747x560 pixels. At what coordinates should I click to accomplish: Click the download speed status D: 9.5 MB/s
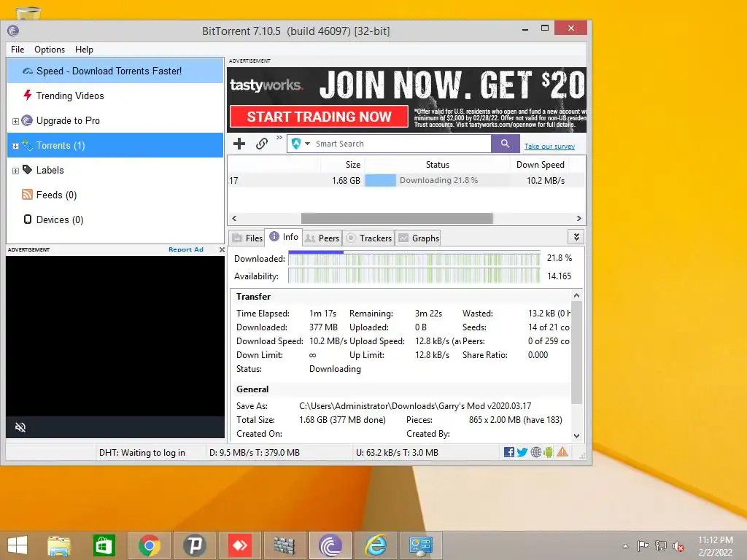tap(255, 452)
